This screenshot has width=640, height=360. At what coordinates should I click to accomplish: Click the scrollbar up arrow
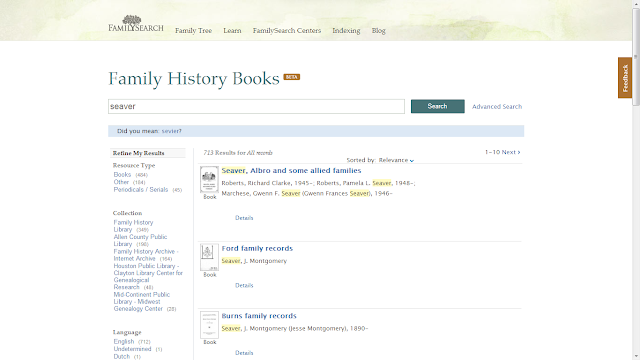tap(636, 3)
